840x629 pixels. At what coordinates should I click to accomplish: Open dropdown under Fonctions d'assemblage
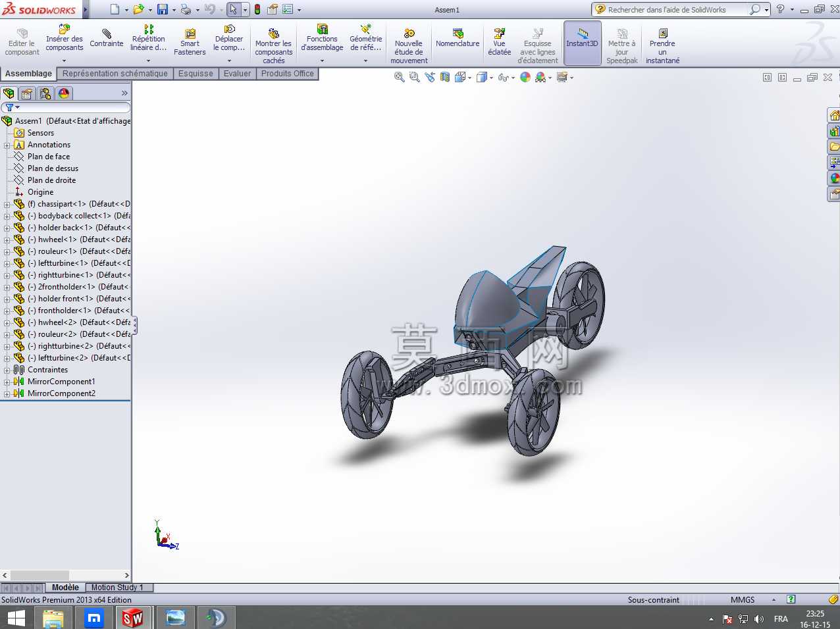[x=322, y=61]
